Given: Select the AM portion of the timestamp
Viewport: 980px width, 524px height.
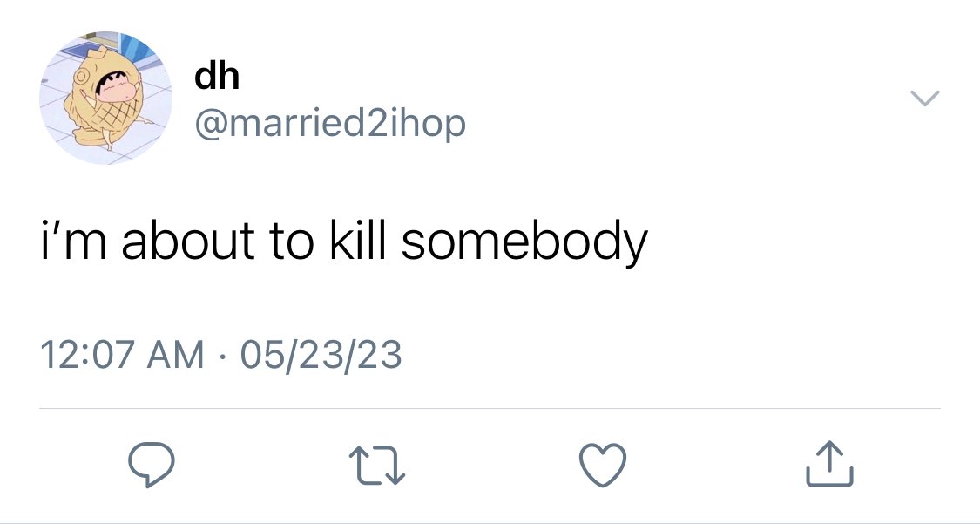Looking at the screenshot, I should [176, 355].
